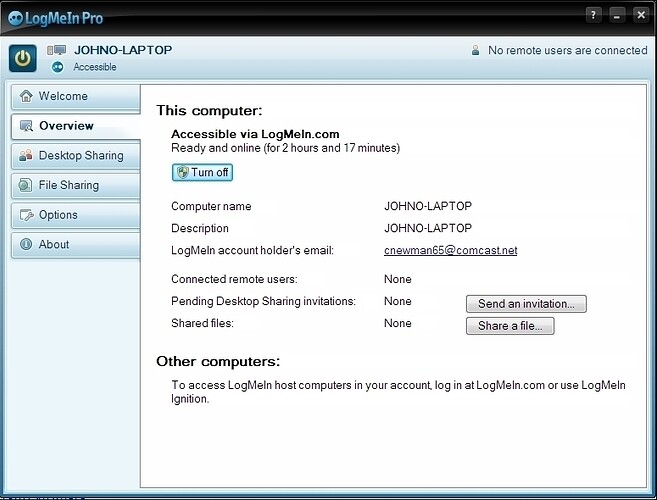Turn off LogMeIn accessibility
This screenshot has width=657, height=500.
tap(202, 173)
